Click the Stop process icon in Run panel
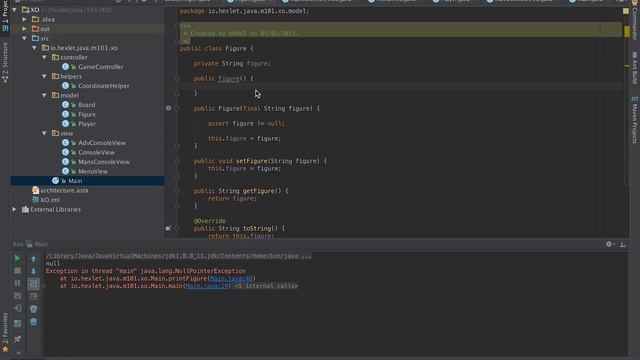The image size is (640, 360). click(17, 271)
